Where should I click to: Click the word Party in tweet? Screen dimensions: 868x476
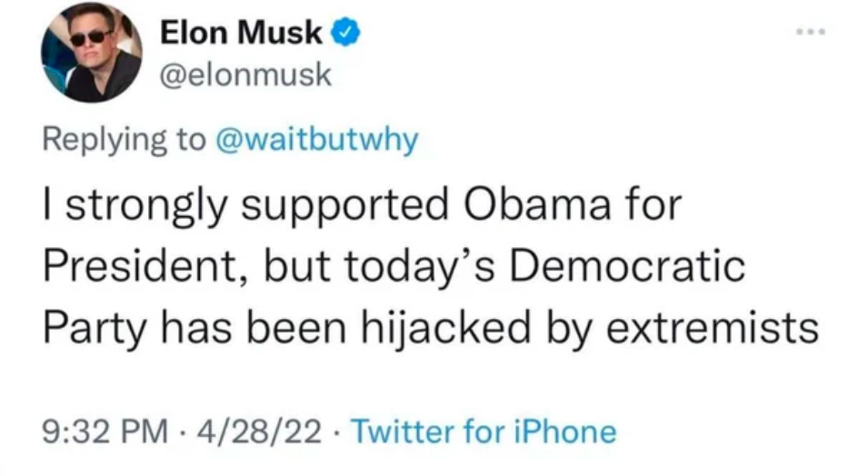point(95,328)
